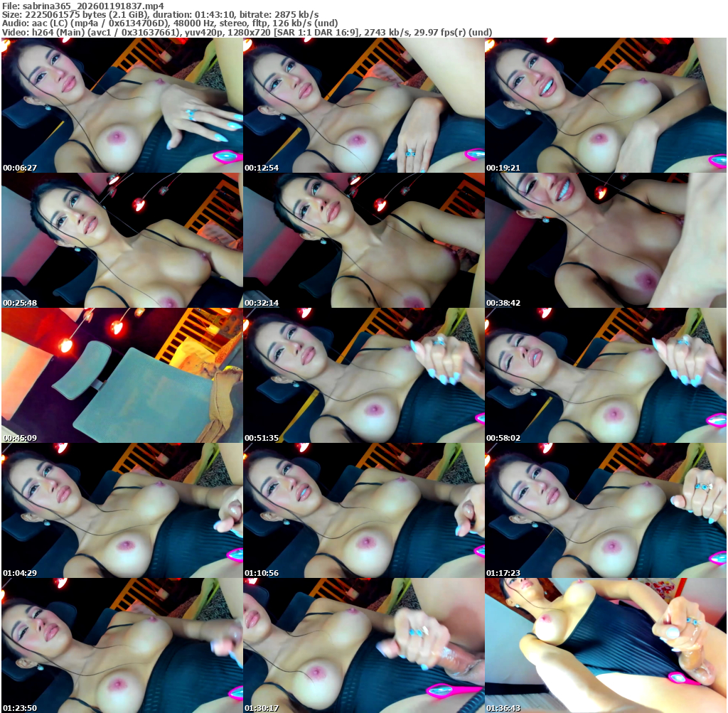Image resolution: width=728 pixels, height=713 pixels.
Task: Click the file name line in header
Action: coord(83,6)
